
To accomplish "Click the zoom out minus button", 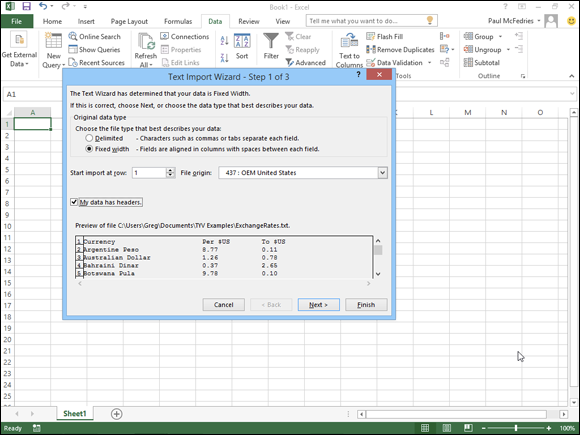I will (483, 428).
